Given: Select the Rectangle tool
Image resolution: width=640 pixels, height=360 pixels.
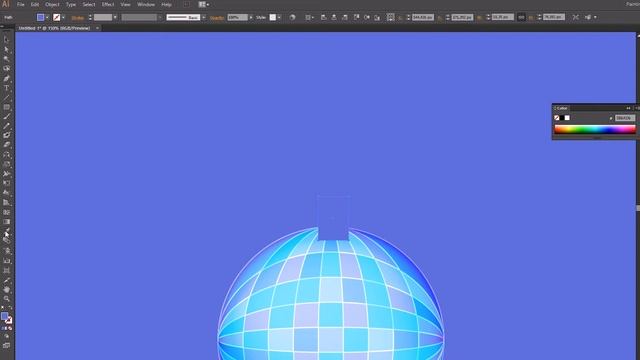Looking at the screenshot, I should pyautogui.click(x=6, y=107).
